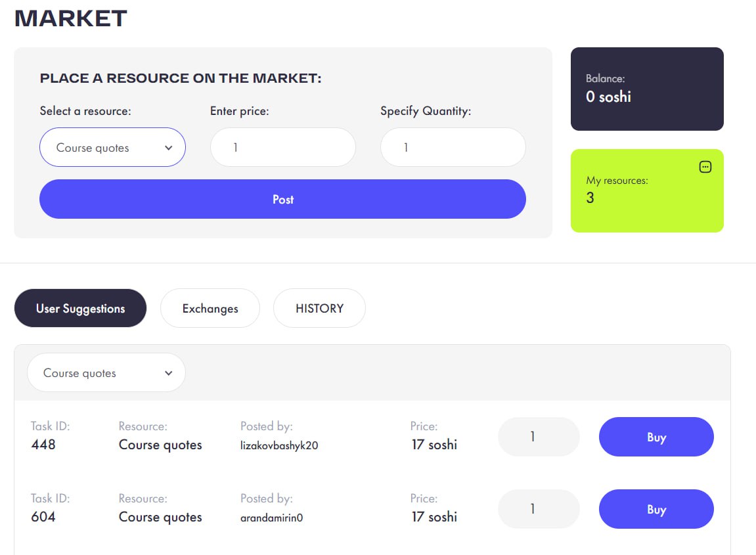Click the three-dot icon on My resources card
Viewport: 756px width, 555px height.
click(x=705, y=167)
